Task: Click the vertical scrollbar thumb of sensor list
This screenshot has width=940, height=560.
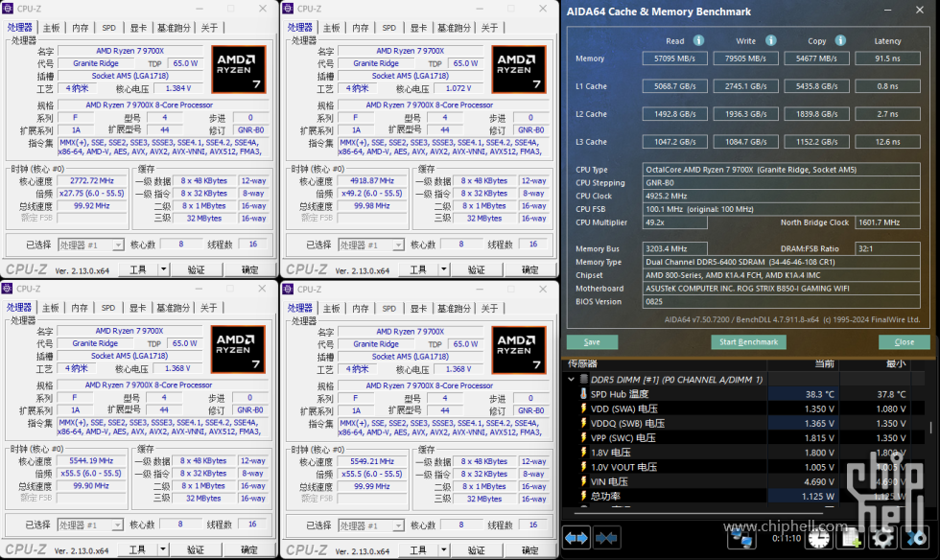Action: [x=931, y=427]
